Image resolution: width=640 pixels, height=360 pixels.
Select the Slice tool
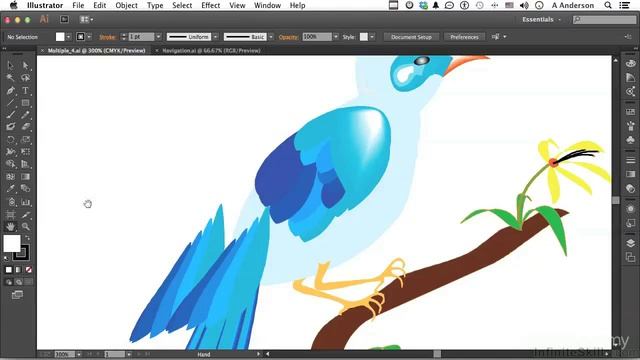[x=25, y=215]
